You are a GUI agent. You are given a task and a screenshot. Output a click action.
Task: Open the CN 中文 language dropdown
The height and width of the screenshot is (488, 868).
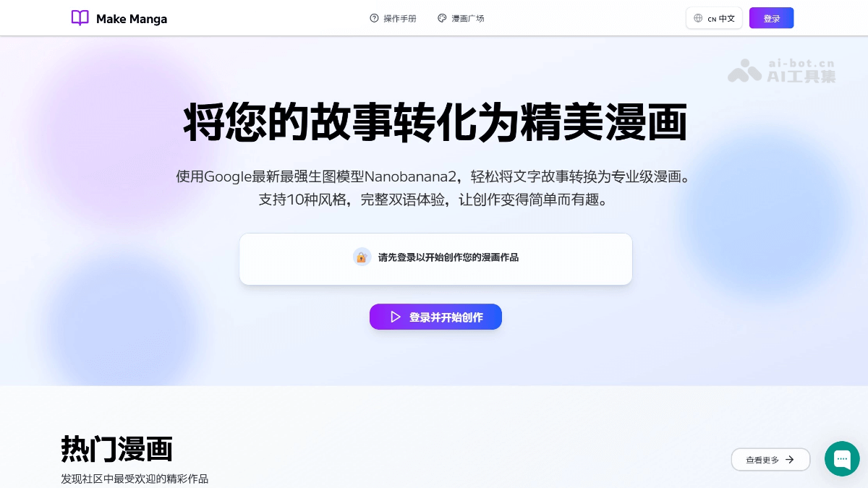[714, 18]
